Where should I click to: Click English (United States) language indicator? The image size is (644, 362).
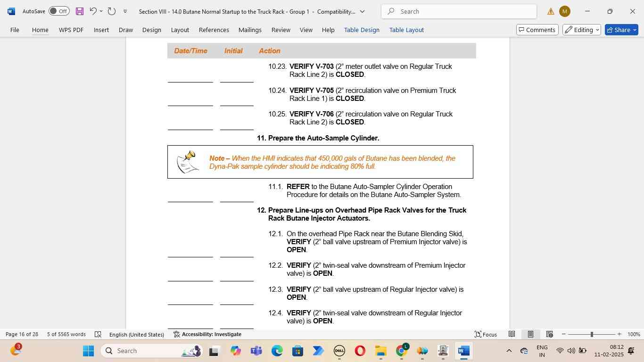137,334
